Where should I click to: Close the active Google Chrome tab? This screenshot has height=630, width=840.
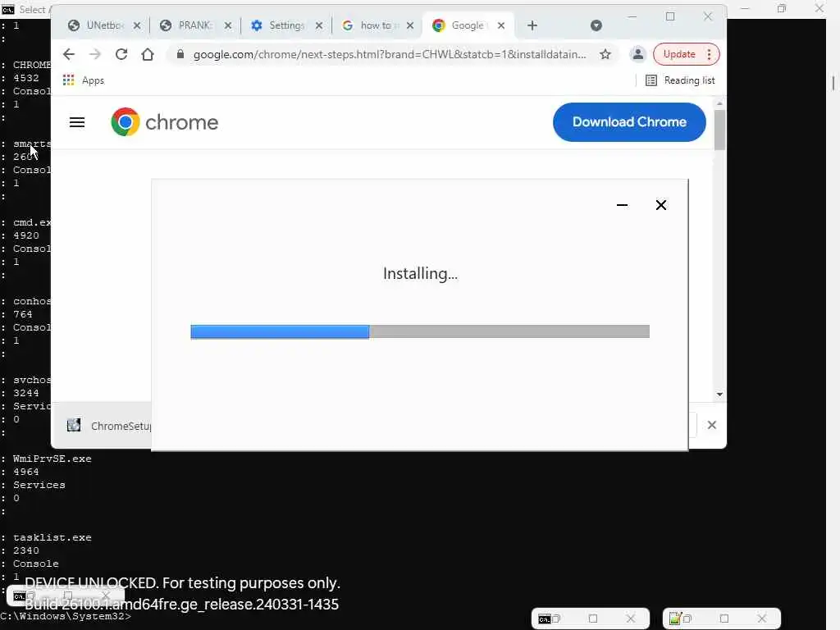pyautogui.click(x=501, y=25)
